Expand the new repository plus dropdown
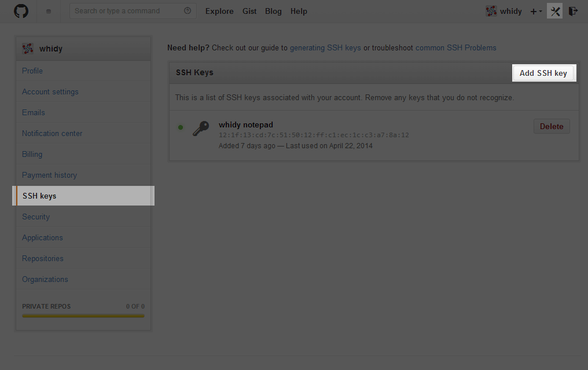 [x=535, y=11]
